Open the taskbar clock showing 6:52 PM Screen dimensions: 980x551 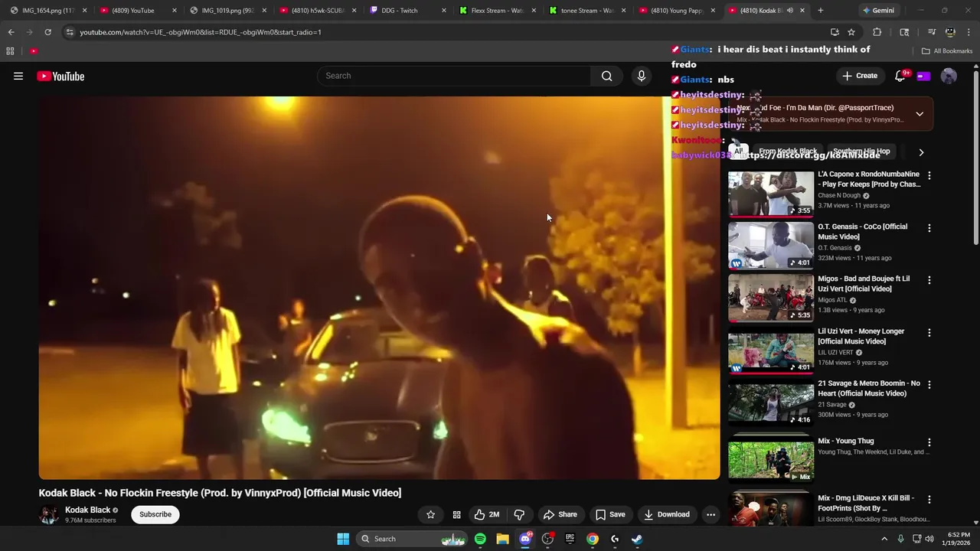coord(959,539)
